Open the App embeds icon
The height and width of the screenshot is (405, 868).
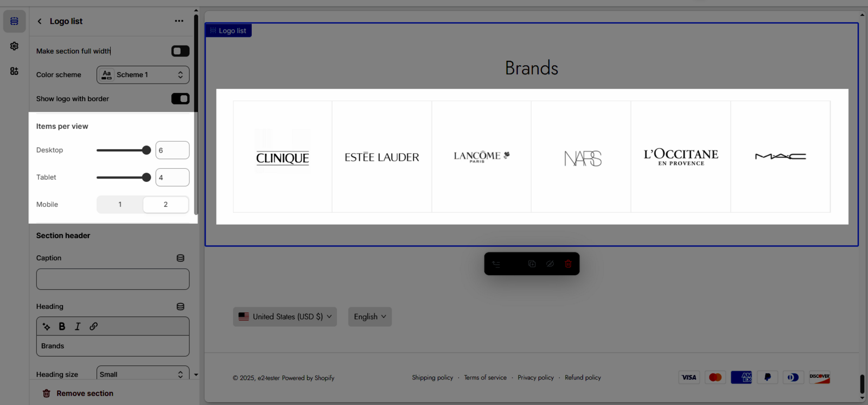tap(14, 71)
